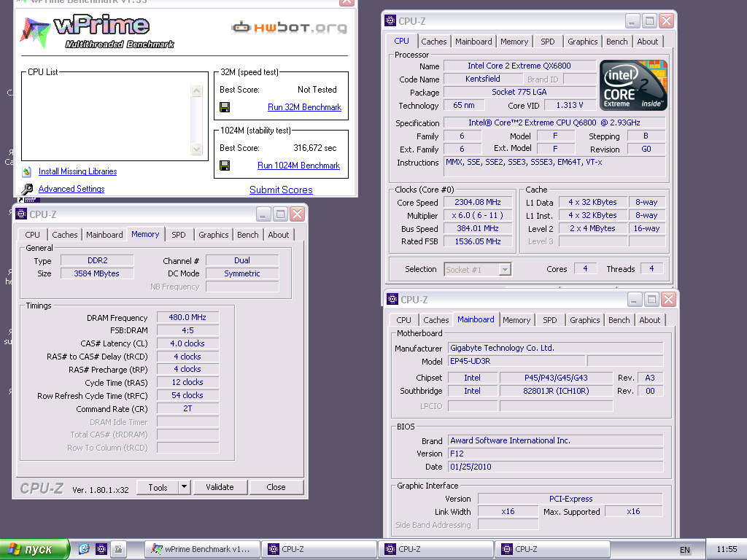Screen dimensions: 747x560
Task: Open SPD tab in processor window
Action: [548, 42]
